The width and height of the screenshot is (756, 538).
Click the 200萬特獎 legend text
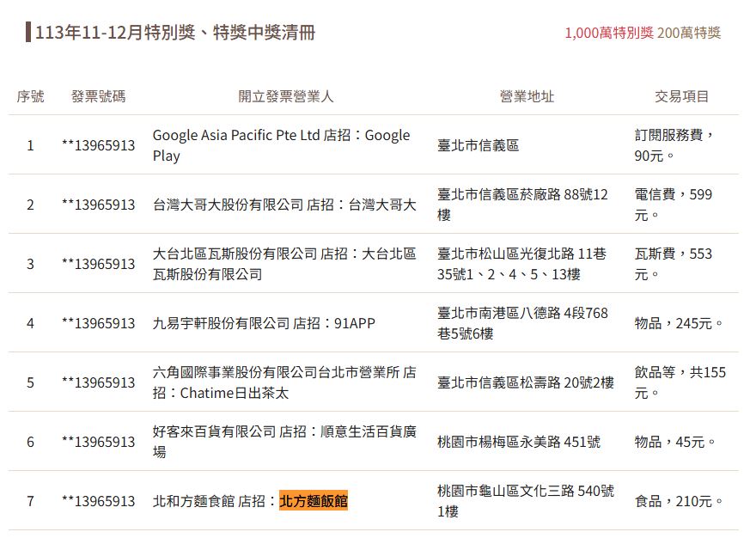(x=689, y=33)
